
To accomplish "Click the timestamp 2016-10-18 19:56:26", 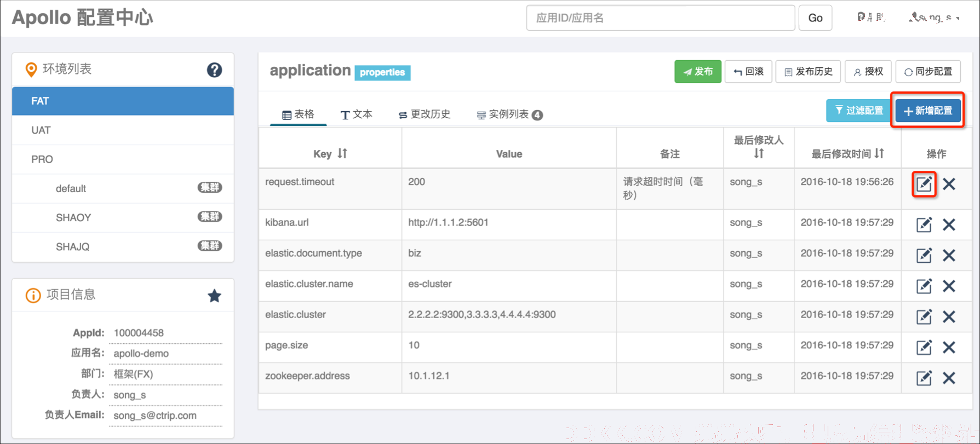I will pos(847,182).
